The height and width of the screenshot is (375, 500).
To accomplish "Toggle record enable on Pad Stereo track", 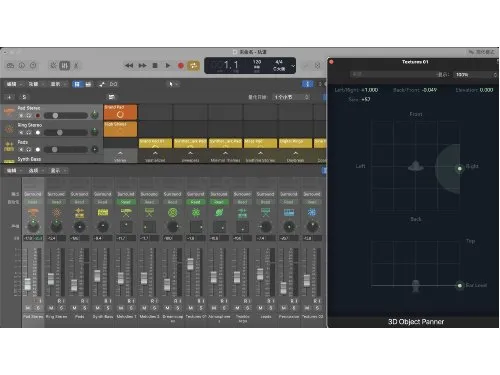I will [38, 116].
